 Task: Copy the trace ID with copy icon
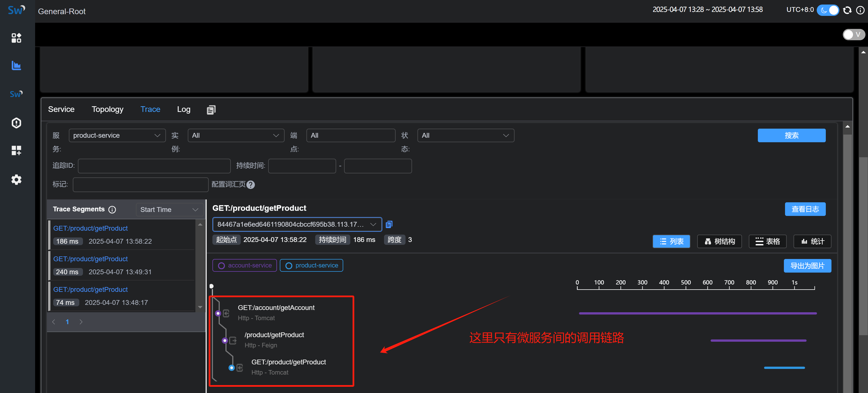pos(389,224)
